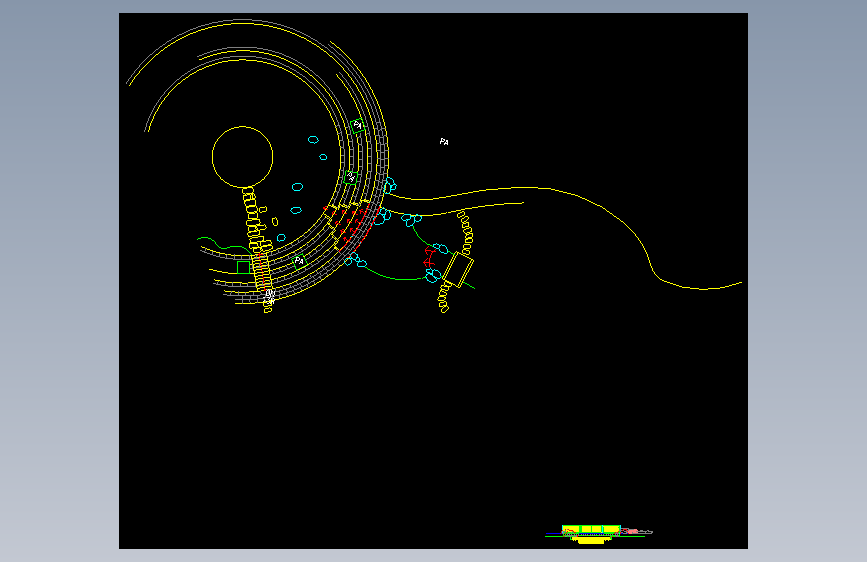This screenshot has height=562, width=867.
Task: Select the standalone white PA label outside the rings
Action: [x=444, y=142]
